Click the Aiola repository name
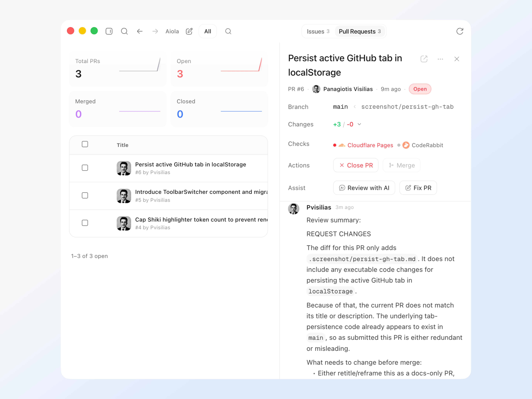The image size is (532, 399). pyautogui.click(x=172, y=31)
